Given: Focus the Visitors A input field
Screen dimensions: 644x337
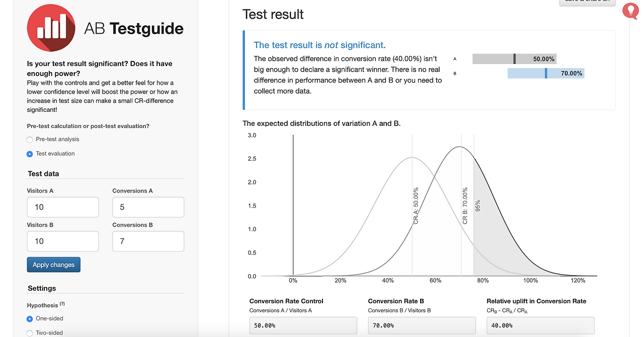Looking at the screenshot, I should click(62, 207).
